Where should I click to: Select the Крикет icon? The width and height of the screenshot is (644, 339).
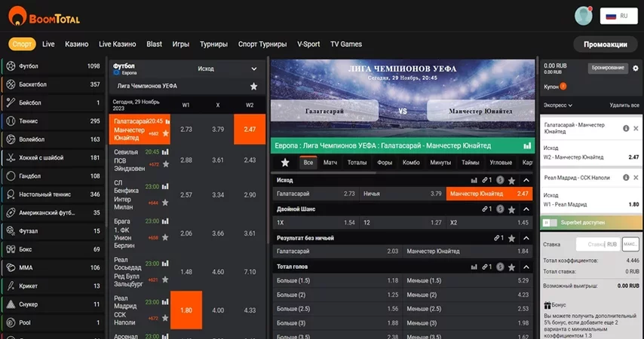[x=11, y=286]
